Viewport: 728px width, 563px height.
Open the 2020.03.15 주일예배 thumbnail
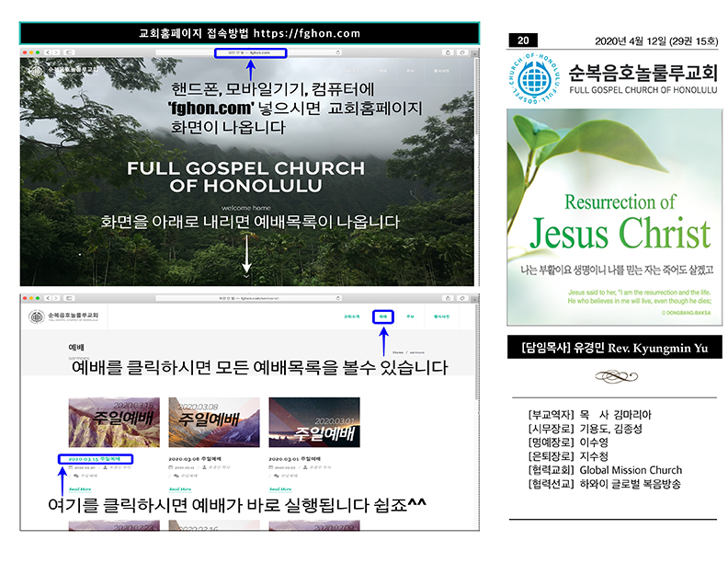[x=114, y=422]
